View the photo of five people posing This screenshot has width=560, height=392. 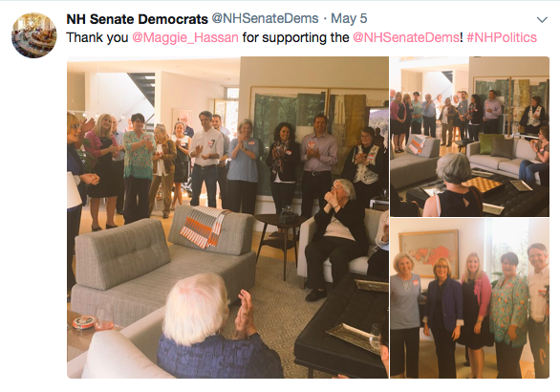click(469, 298)
